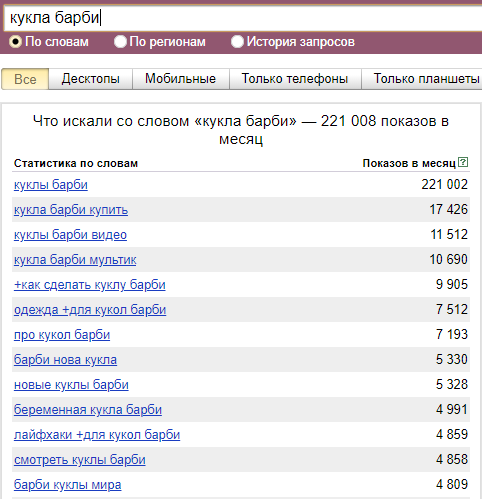Click the search field with 'кукла барби'
This screenshot has width=482, height=499.
[243, 18]
